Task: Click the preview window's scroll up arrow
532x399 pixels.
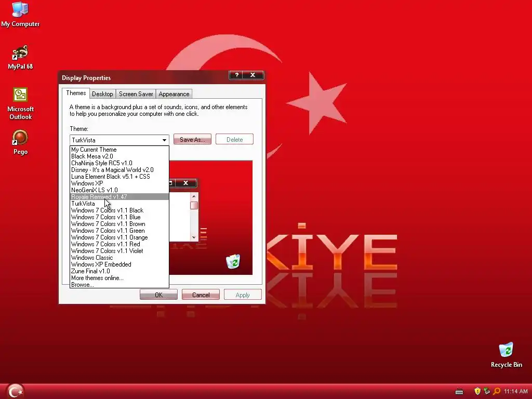Action: coord(194,196)
